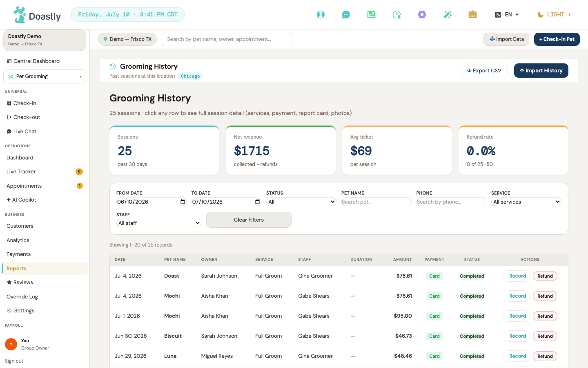Open the support lifebuoy icon
The width and height of the screenshot is (588, 368).
pyautogui.click(x=321, y=15)
